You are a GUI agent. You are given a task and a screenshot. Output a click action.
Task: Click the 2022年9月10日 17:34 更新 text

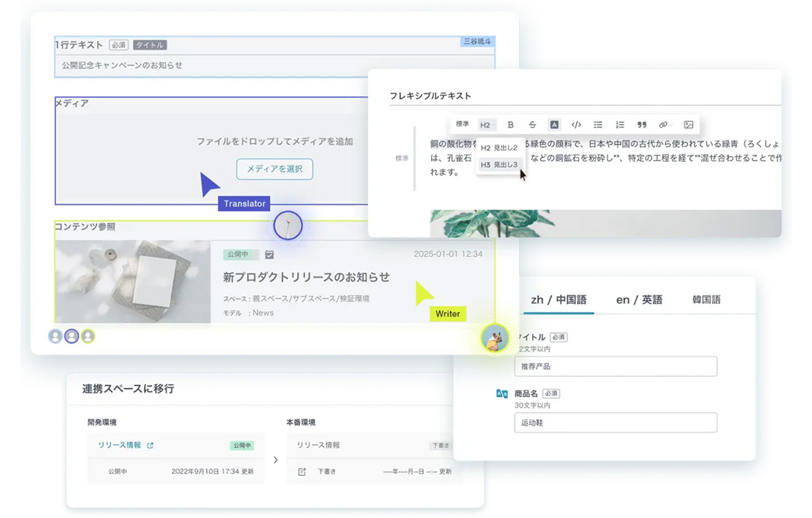click(212, 471)
